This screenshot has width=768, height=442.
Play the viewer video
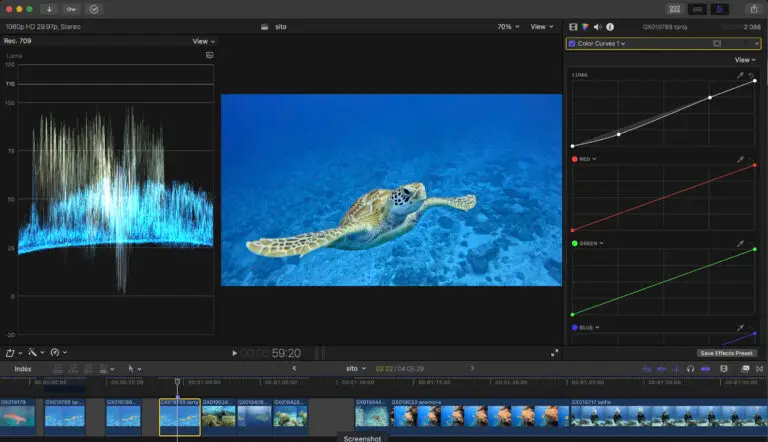point(235,353)
